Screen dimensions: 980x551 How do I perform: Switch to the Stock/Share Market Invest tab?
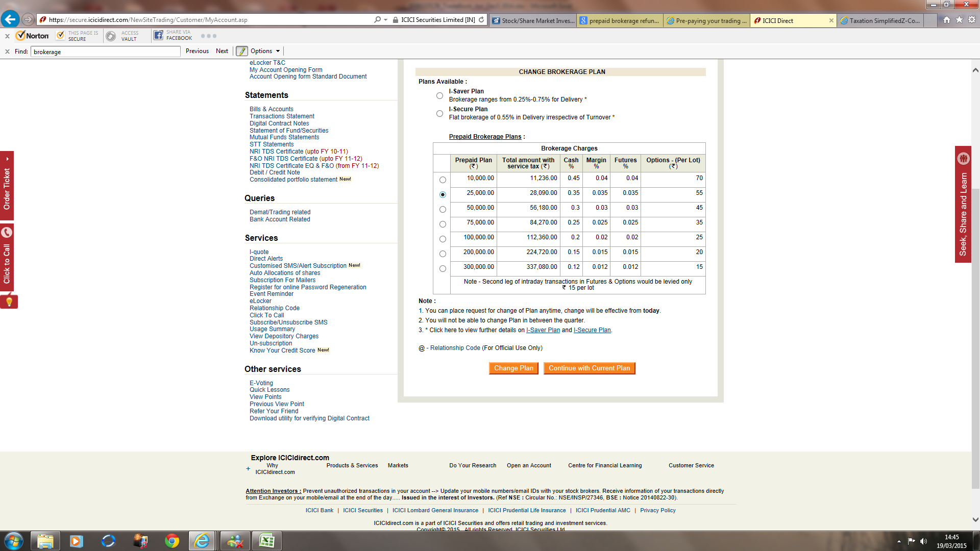tap(533, 21)
